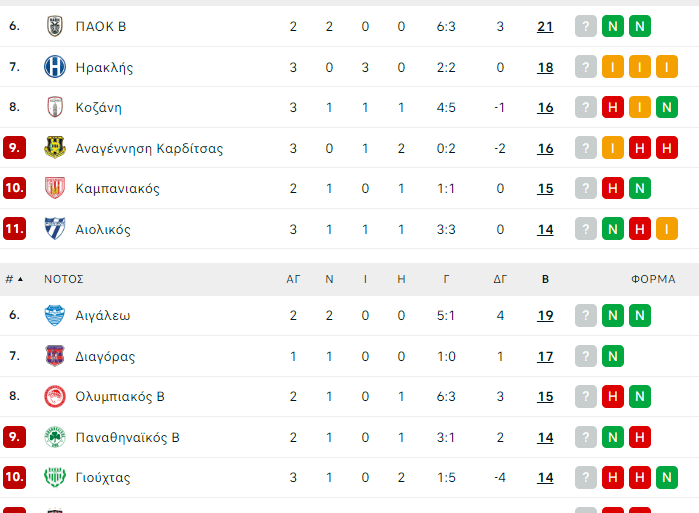Image resolution: width=699 pixels, height=513 pixels.
Task: Click the Αναγέννηση Καρδίτσας team logo
Action: point(55,148)
